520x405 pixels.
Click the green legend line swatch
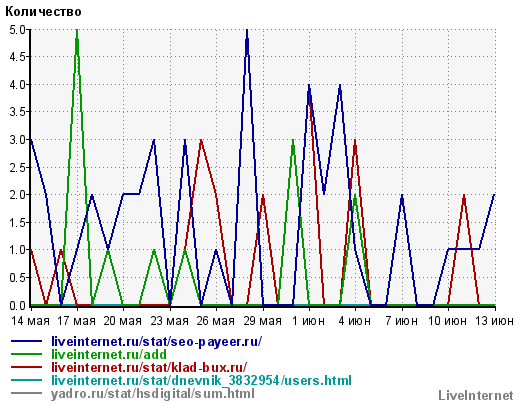point(27,354)
